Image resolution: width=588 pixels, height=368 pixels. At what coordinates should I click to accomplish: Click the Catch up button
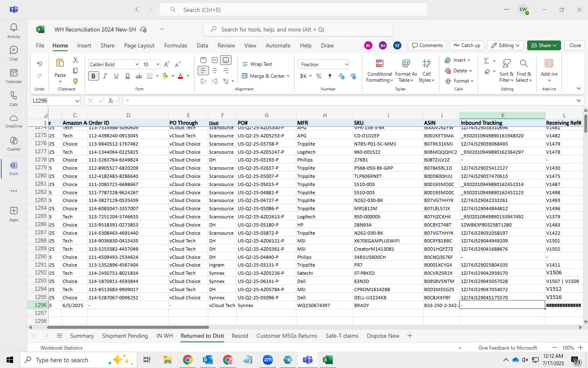tap(467, 45)
